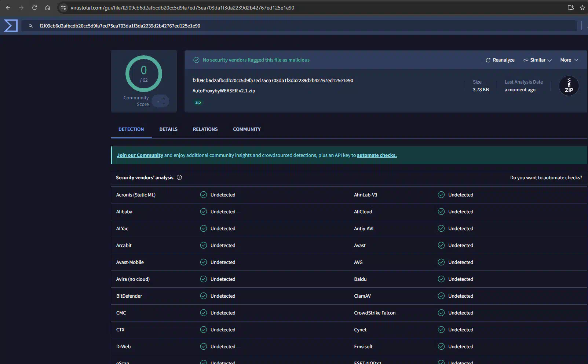Click Undetected result for Baidu

coord(461,279)
